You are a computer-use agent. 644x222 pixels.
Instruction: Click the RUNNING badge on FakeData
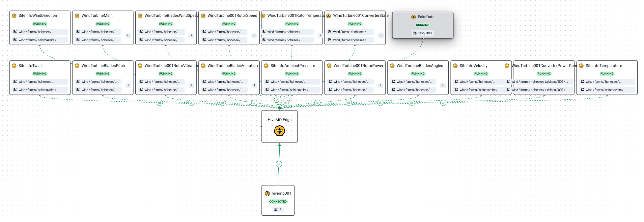(x=423, y=25)
